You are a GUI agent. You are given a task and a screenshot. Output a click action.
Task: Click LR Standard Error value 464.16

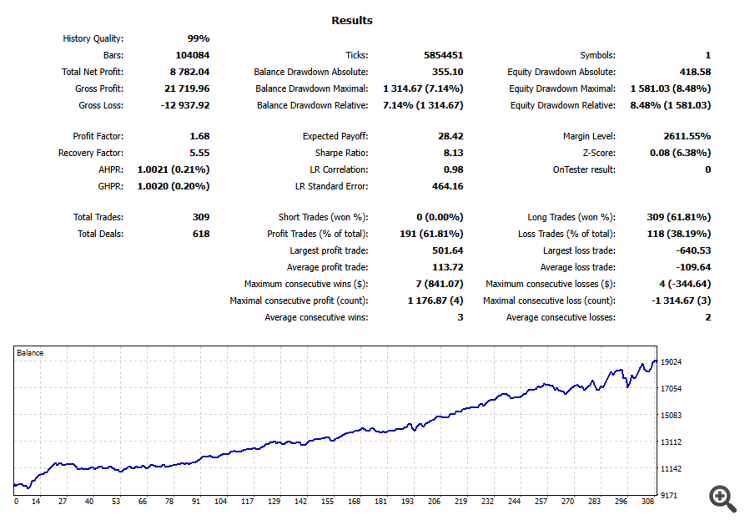click(x=448, y=187)
